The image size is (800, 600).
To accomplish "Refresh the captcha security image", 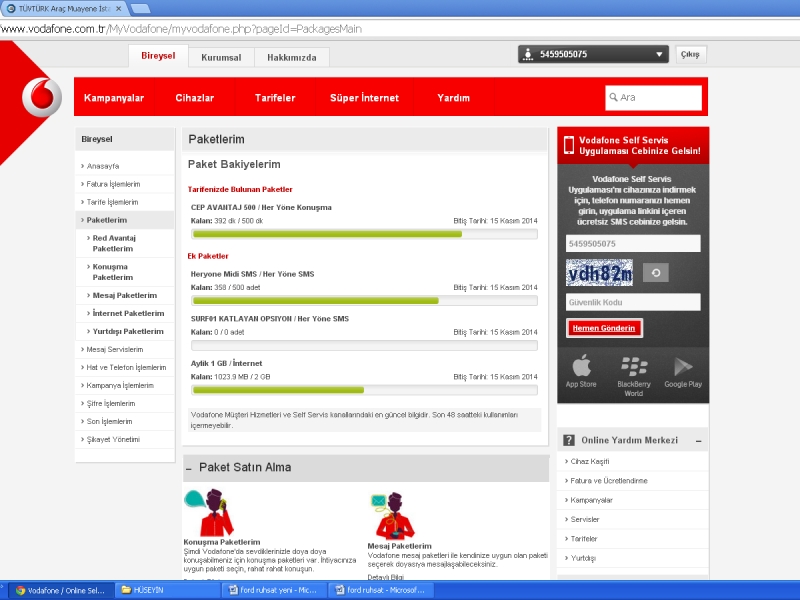I will (656, 272).
